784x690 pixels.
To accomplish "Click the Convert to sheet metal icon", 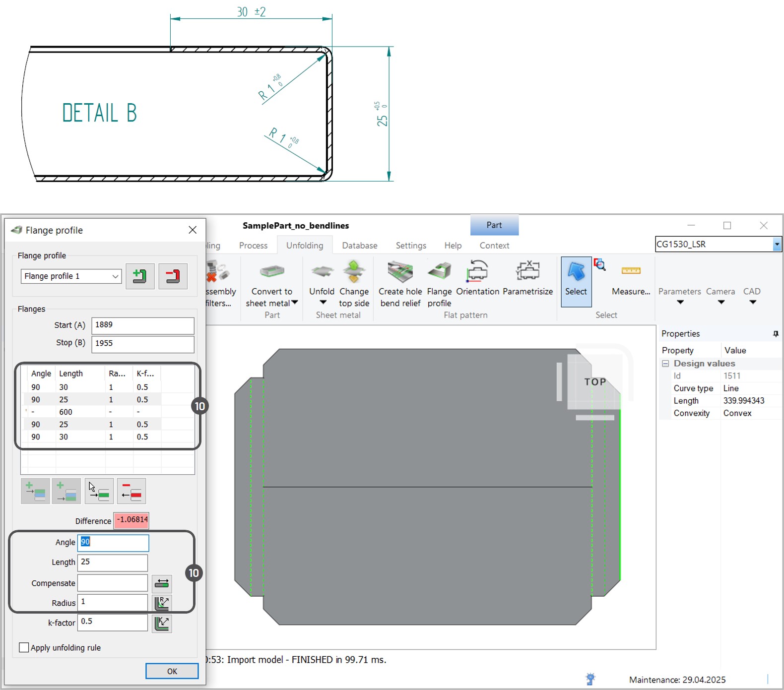I will point(271,272).
